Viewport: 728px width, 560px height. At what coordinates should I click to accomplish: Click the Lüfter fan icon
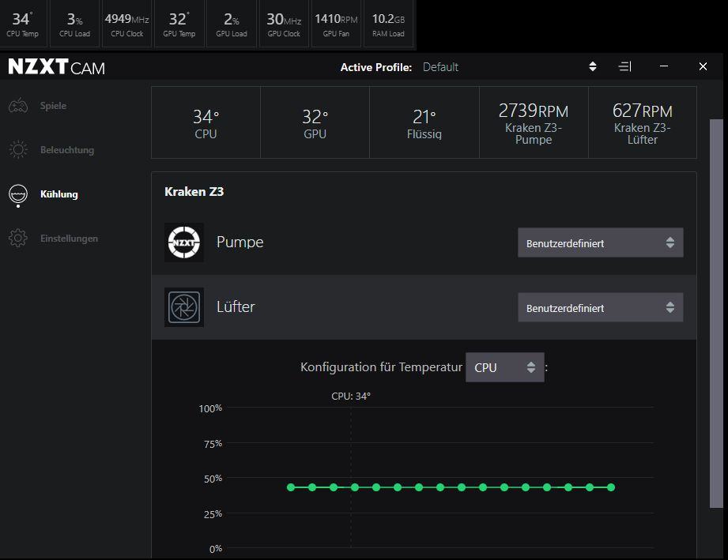point(184,307)
